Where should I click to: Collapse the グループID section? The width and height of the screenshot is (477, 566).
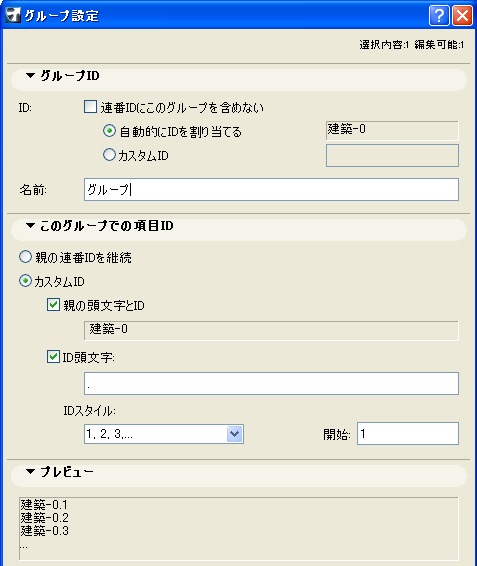click(x=30, y=75)
